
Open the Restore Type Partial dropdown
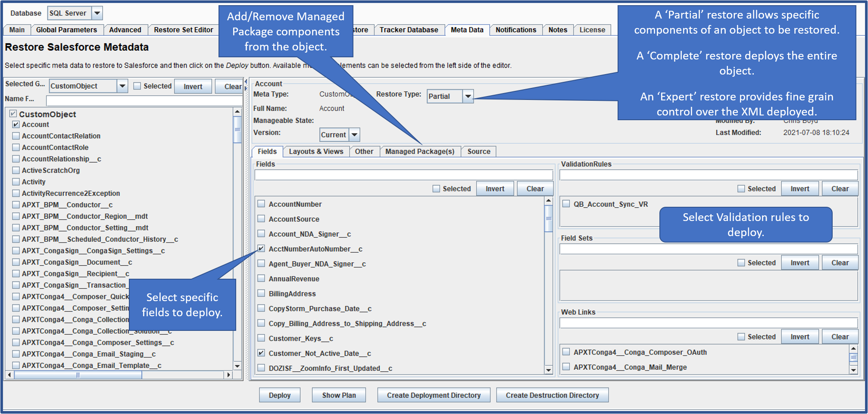468,96
